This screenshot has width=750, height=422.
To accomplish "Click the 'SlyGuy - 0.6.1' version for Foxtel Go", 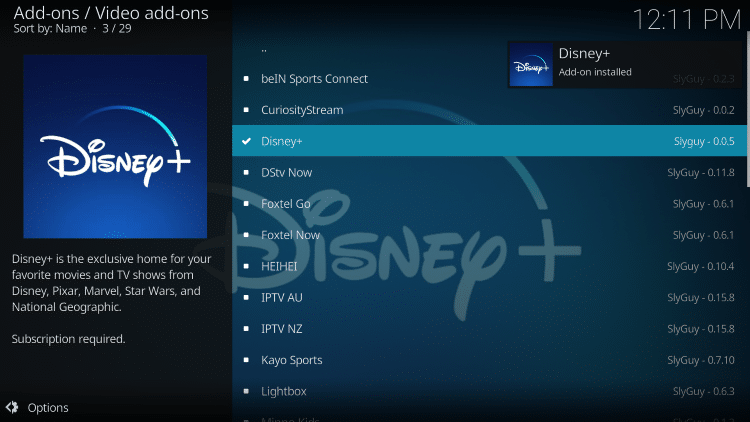I will (704, 204).
